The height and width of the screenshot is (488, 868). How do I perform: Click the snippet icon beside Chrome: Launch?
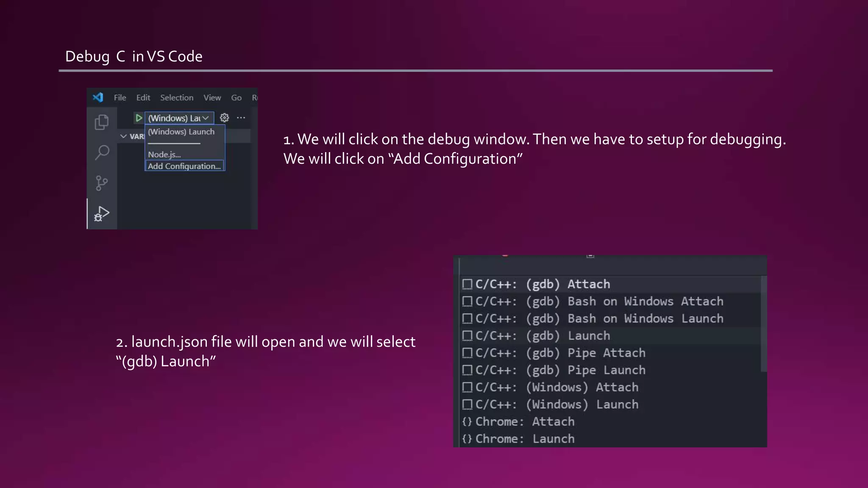467,439
